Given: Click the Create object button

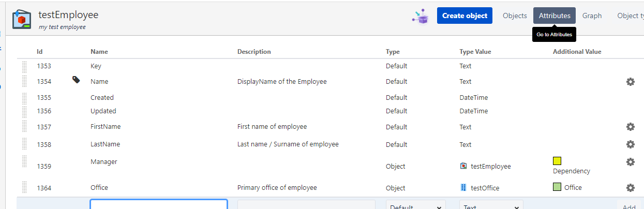Looking at the screenshot, I should point(465,16).
